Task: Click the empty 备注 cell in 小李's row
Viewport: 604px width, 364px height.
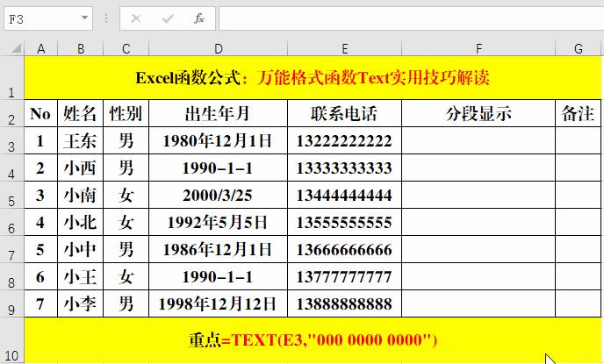Action: (578, 304)
